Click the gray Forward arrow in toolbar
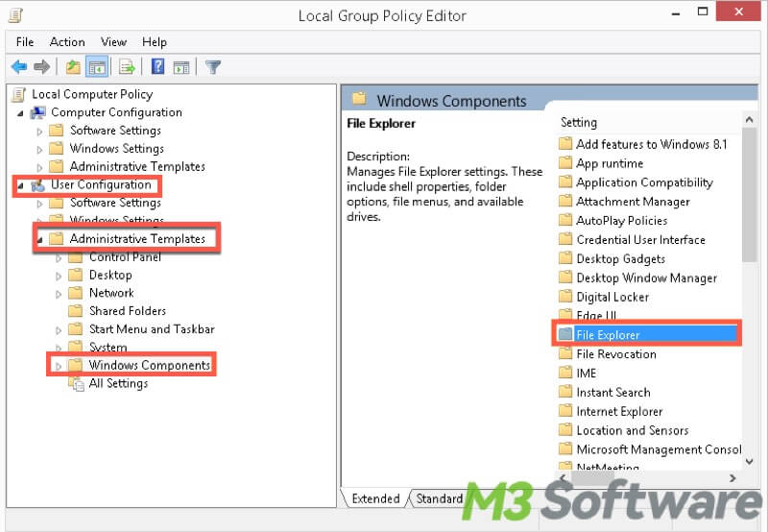This screenshot has width=768, height=532. 42,66
